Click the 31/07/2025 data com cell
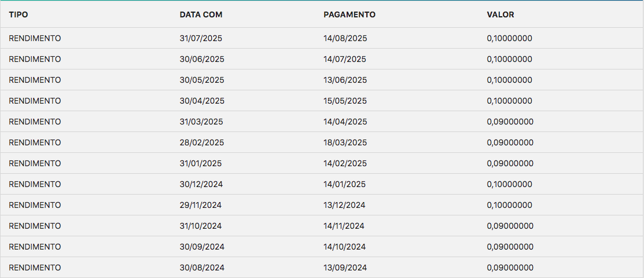Image resolution: width=644 pixels, height=278 pixels. [x=201, y=38]
